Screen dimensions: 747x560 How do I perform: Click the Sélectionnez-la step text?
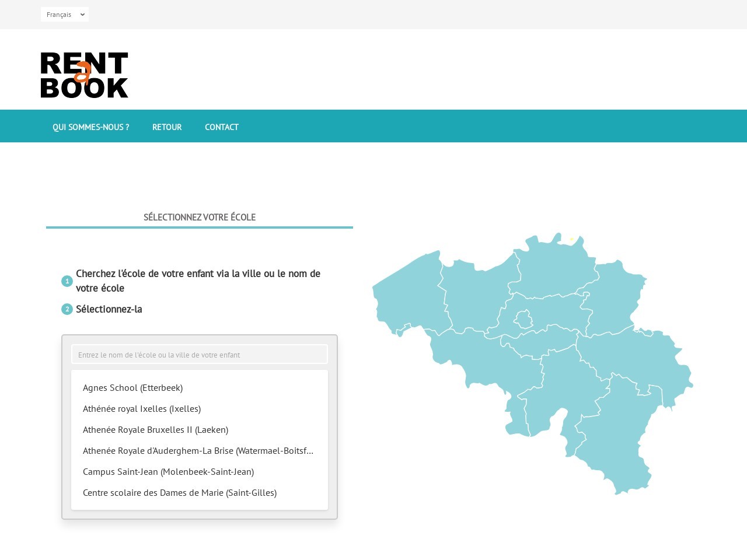coord(109,309)
